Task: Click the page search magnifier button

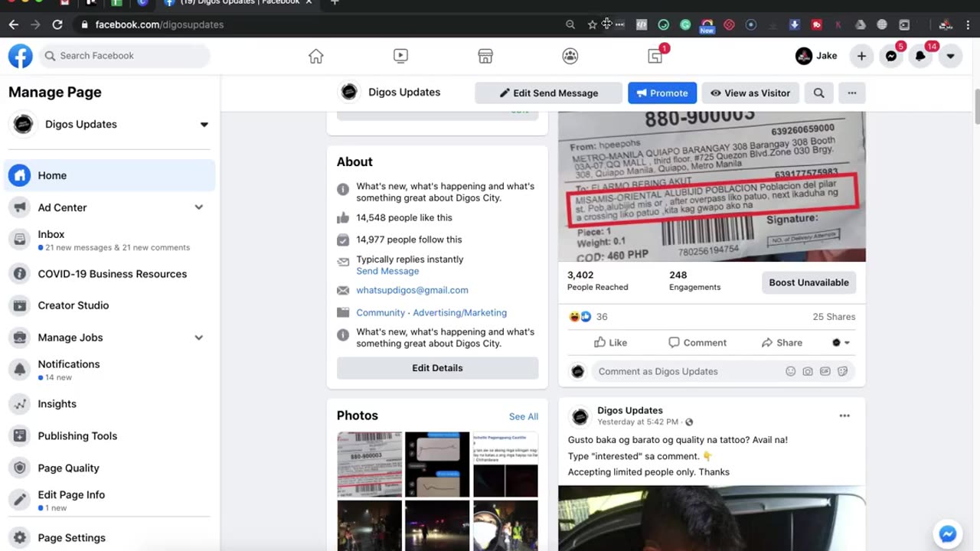Action: [x=818, y=93]
